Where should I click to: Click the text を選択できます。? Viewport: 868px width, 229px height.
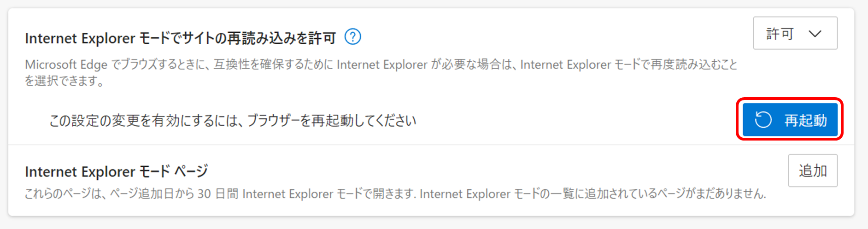(65, 81)
